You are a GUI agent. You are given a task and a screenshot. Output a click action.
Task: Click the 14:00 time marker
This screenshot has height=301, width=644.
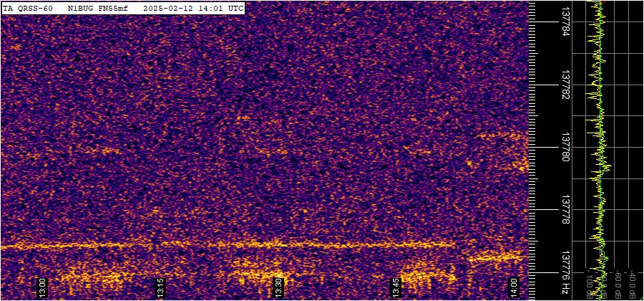click(x=514, y=289)
